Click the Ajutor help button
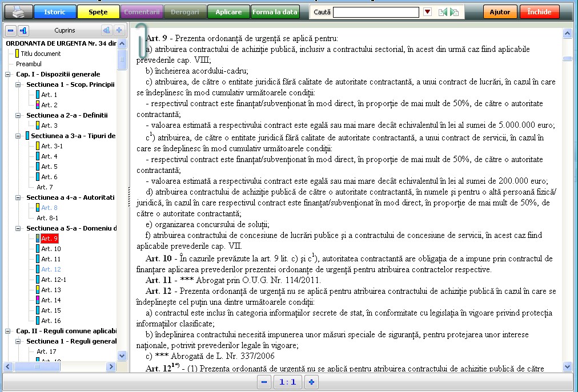The height and width of the screenshot is (392, 578). [x=500, y=12]
